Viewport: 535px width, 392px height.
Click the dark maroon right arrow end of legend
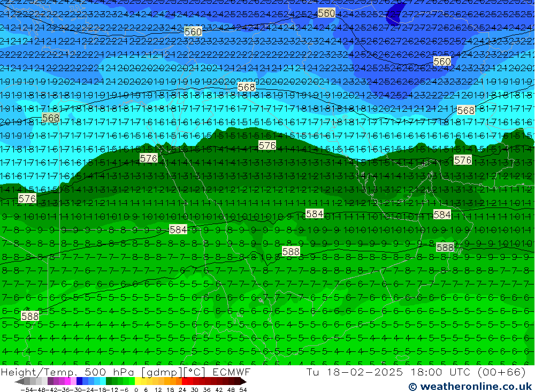pos(243,381)
